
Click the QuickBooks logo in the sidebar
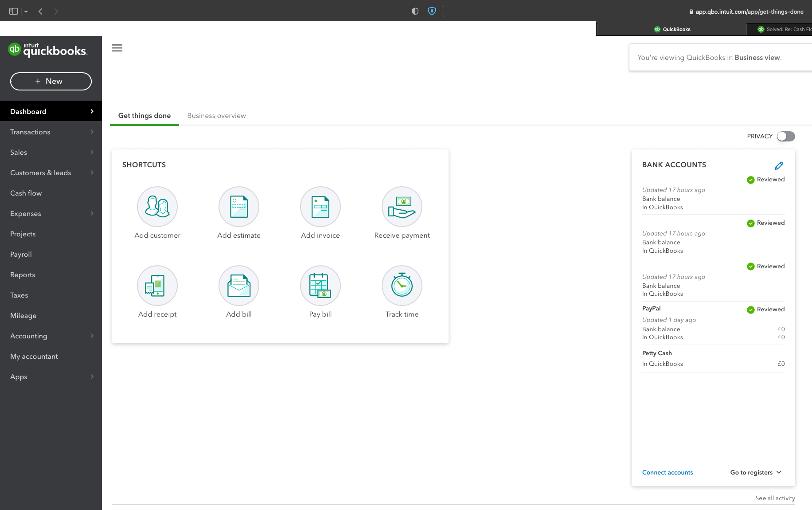48,50
